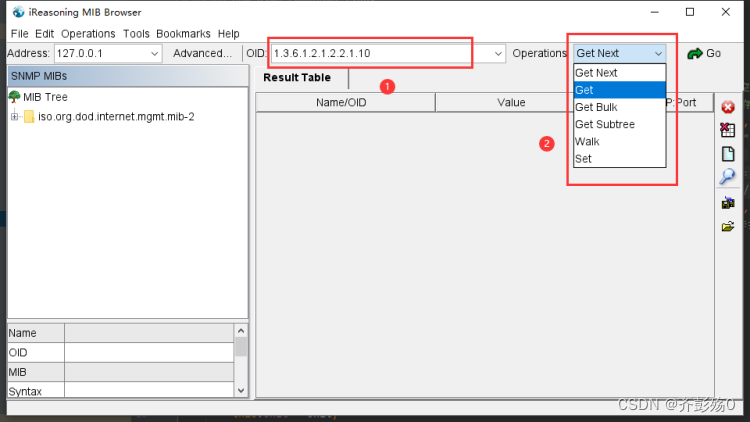This screenshot has width=750, height=422.
Task: Click the red stop icon in right toolbar
Action: [728, 107]
